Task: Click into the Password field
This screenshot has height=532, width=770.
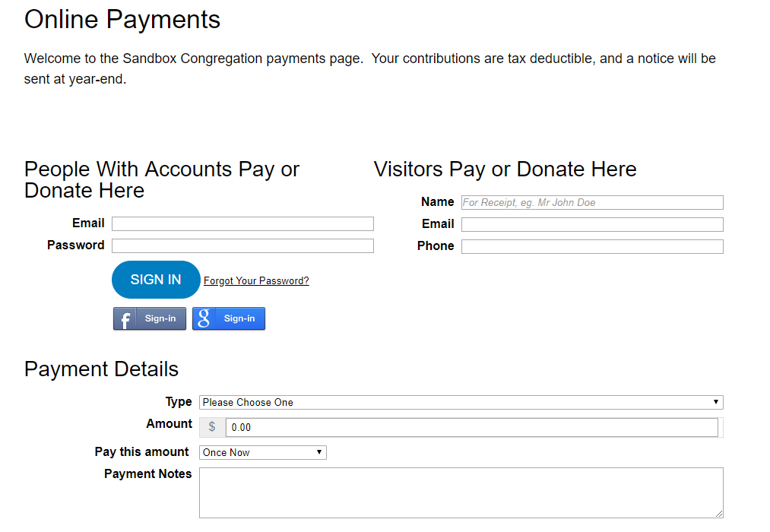Action: (x=242, y=245)
